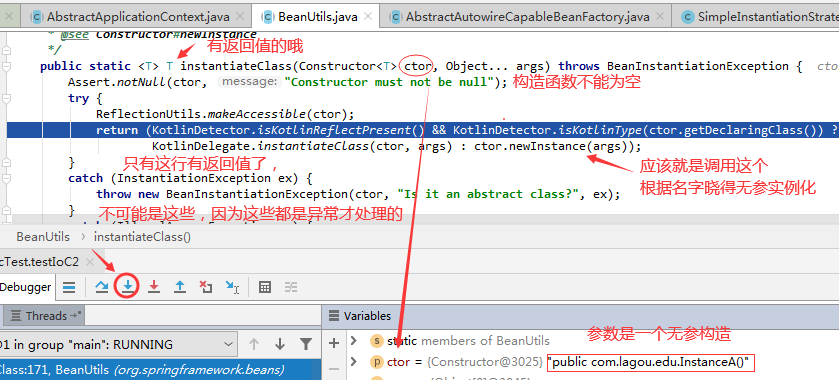Click the highlighted return KotlinDetector line

(423, 130)
